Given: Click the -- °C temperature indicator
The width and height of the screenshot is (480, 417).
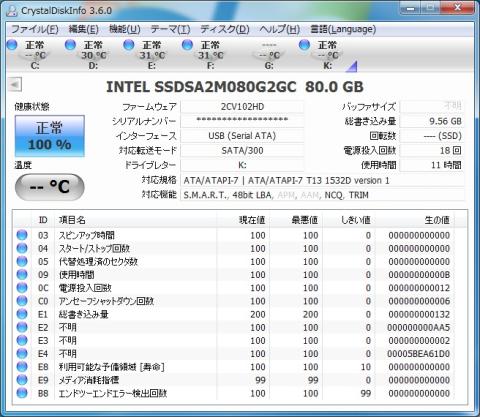Looking at the screenshot, I should tap(50, 187).
